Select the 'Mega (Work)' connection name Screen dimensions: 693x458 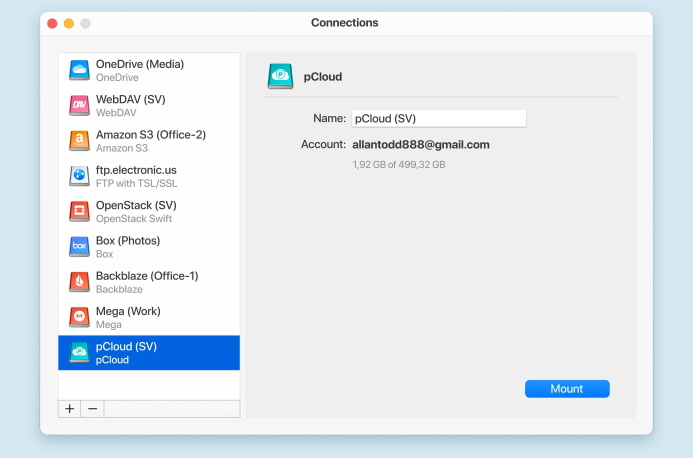(x=128, y=312)
